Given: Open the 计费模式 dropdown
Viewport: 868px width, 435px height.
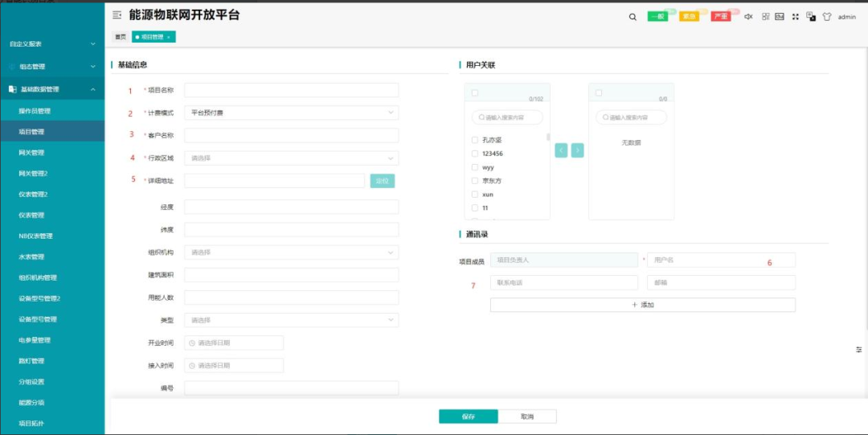Looking at the screenshot, I should coord(291,113).
